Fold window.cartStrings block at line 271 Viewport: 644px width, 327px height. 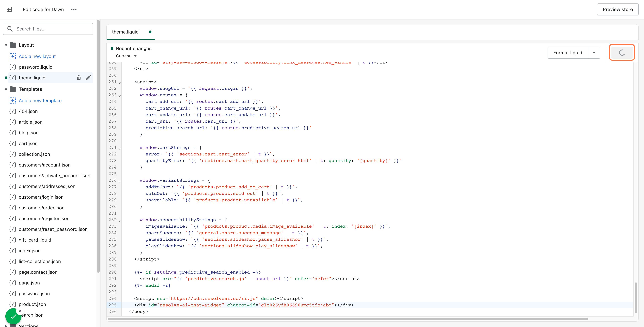pyautogui.click(x=120, y=148)
